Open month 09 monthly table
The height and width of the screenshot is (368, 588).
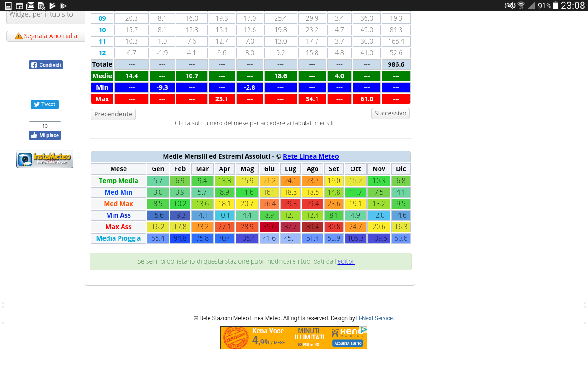102,18
